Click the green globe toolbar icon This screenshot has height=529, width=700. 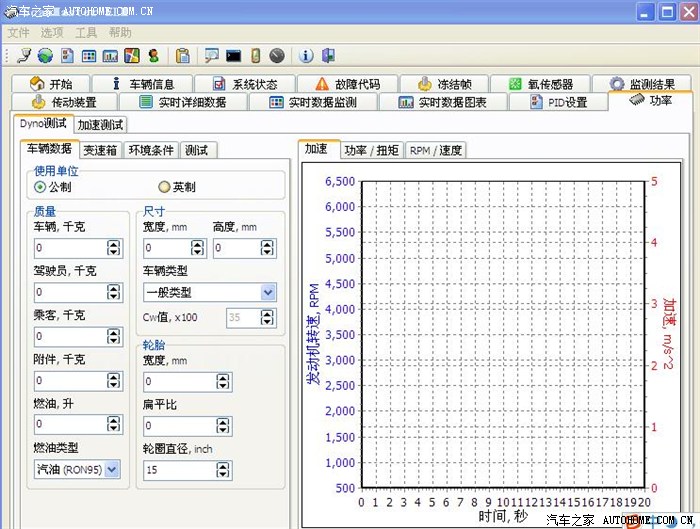coord(46,56)
